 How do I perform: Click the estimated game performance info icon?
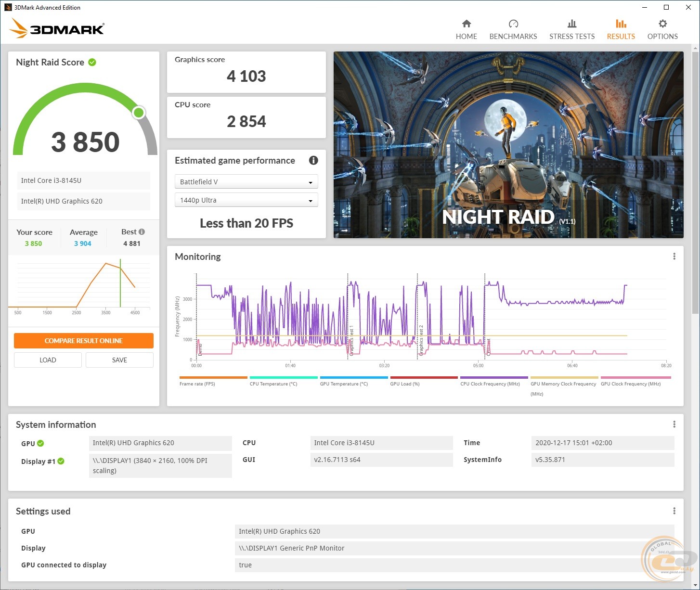313,160
